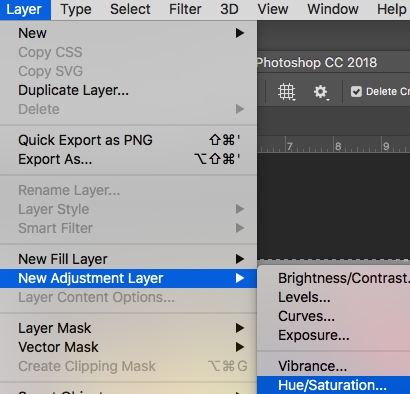Select Hue/Saturation adjustment layer

(333, 385)
